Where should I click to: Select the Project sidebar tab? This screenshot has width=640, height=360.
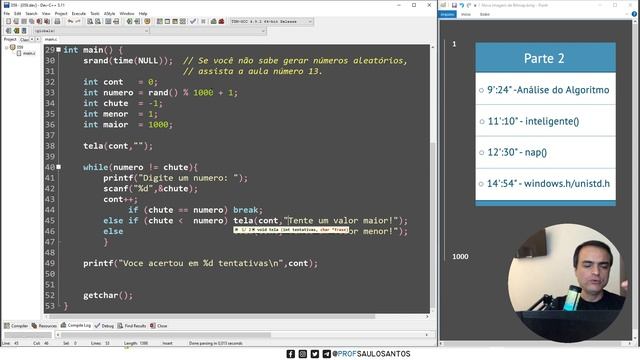click(10, 39)
